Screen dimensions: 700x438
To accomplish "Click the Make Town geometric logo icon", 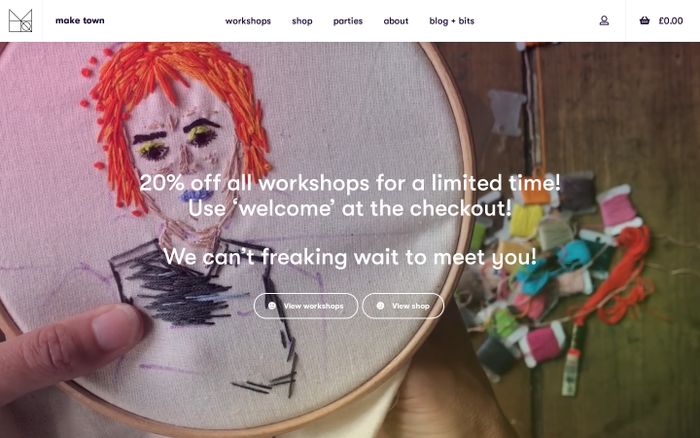I will coord(21,21).
